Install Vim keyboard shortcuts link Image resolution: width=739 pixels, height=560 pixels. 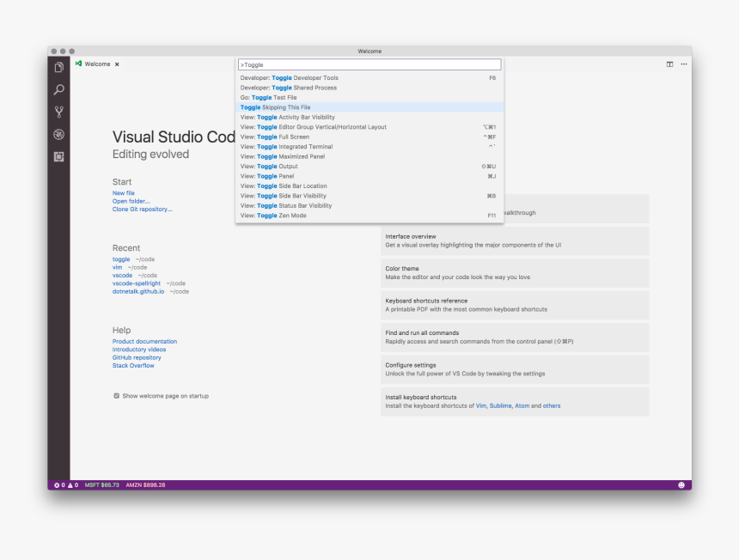(480, 406)
